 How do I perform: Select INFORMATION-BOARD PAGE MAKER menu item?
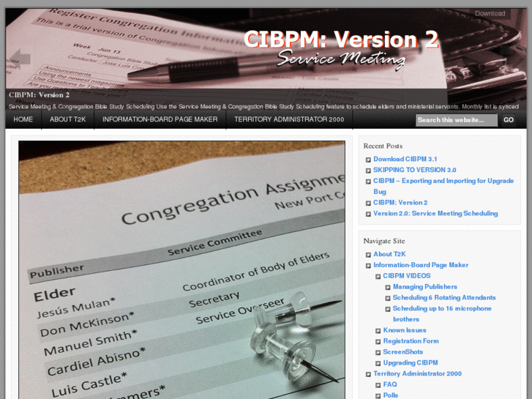160,119
